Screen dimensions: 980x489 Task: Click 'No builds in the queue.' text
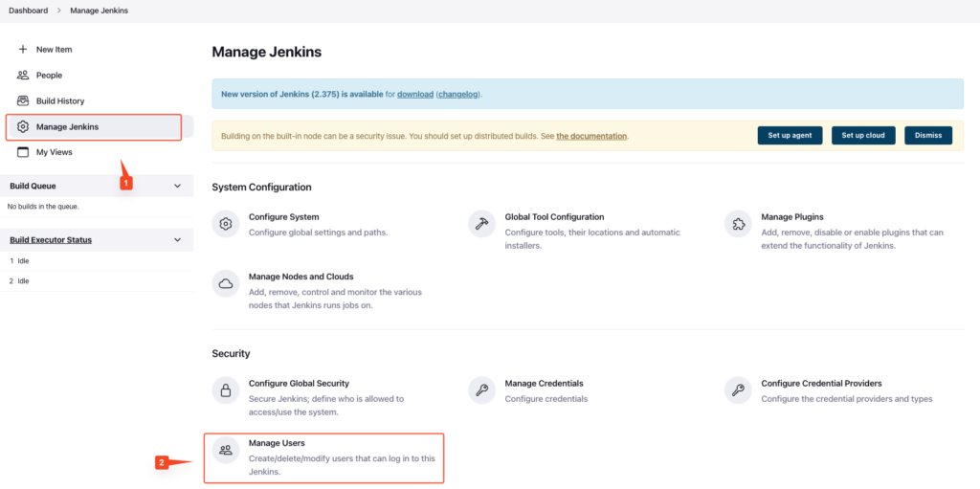click(x=43, y=207)
